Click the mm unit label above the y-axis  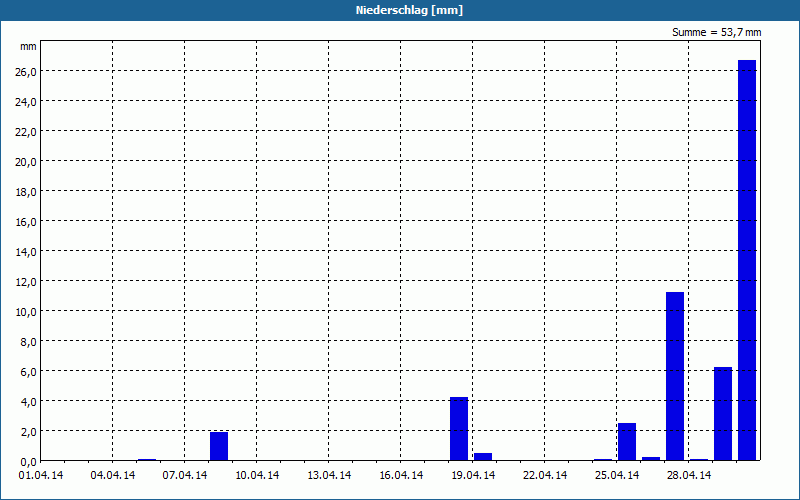click(28, 47)
